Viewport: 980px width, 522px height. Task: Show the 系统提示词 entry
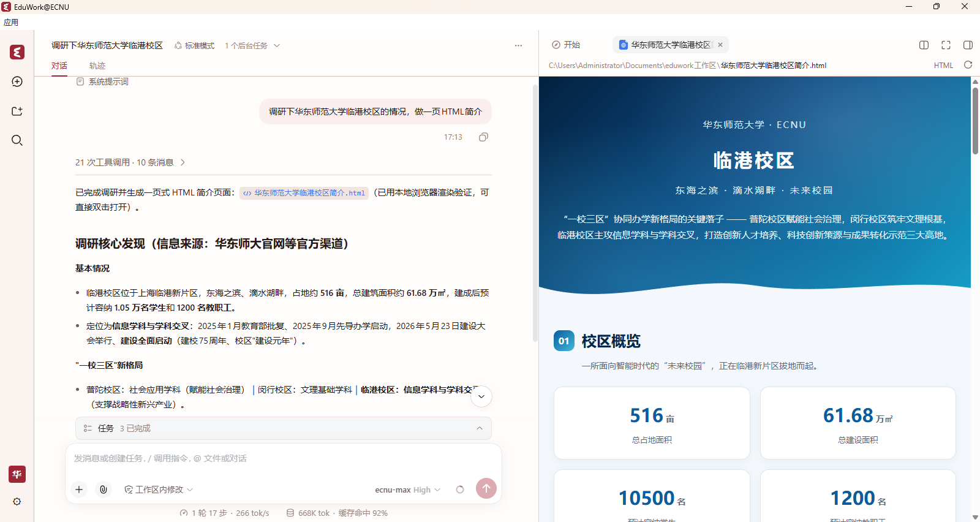tap(102, 81)
